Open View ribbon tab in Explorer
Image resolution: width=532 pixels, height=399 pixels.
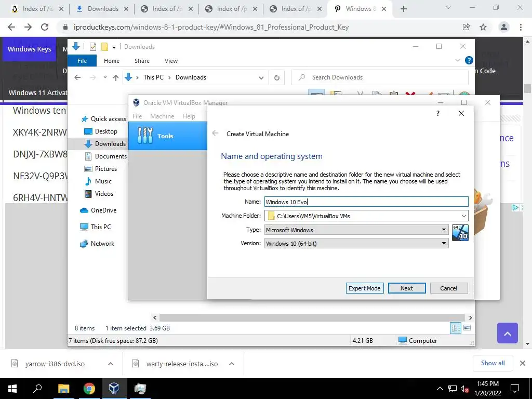click(x=171, y=61)
